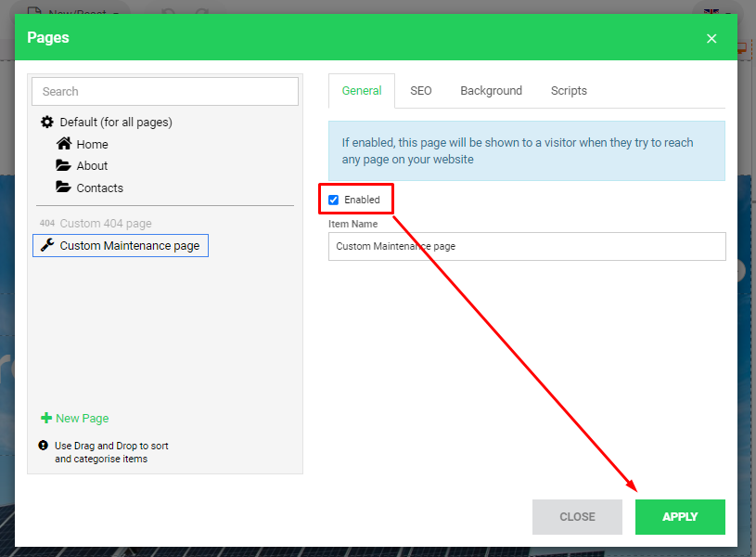The image size is (756, 557).
Task: Click the 404 icon for custom error page
Action: (47, 224)
